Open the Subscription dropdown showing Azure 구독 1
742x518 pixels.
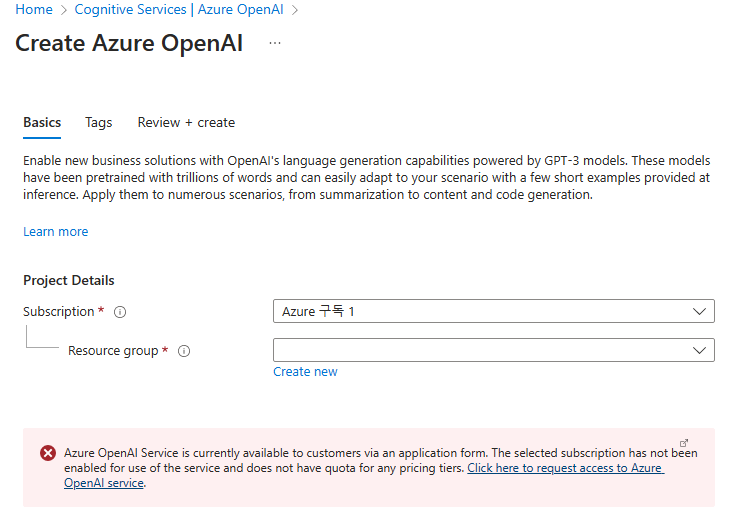pyautogui.click(x=494, y=311)
